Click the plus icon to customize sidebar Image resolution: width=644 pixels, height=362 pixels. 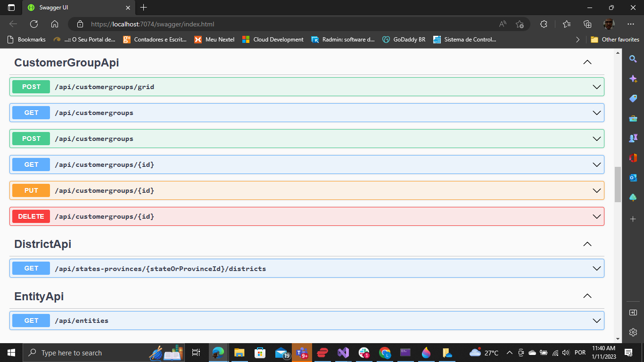(633, 219)
